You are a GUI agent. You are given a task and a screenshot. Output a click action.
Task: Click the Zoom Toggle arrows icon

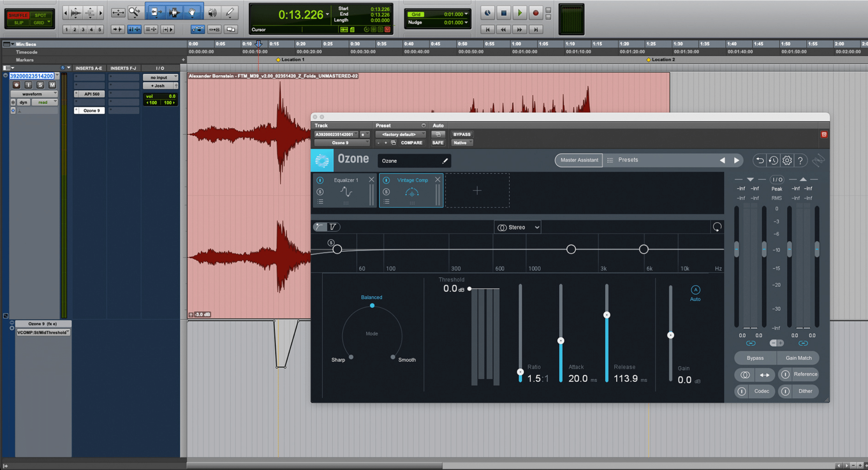click(x=118, y=13)
